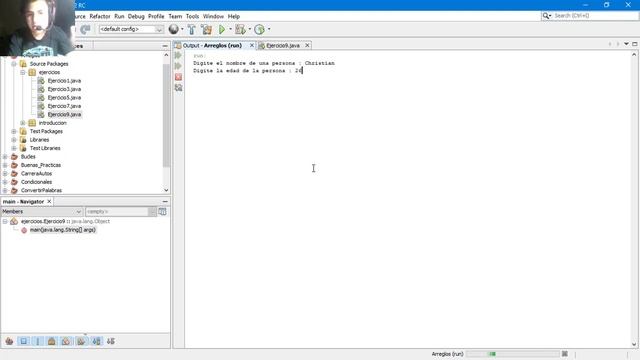The height and width of the screenshot is (360, 640).
Task: Open the Window menu
Action: (213, 16)
